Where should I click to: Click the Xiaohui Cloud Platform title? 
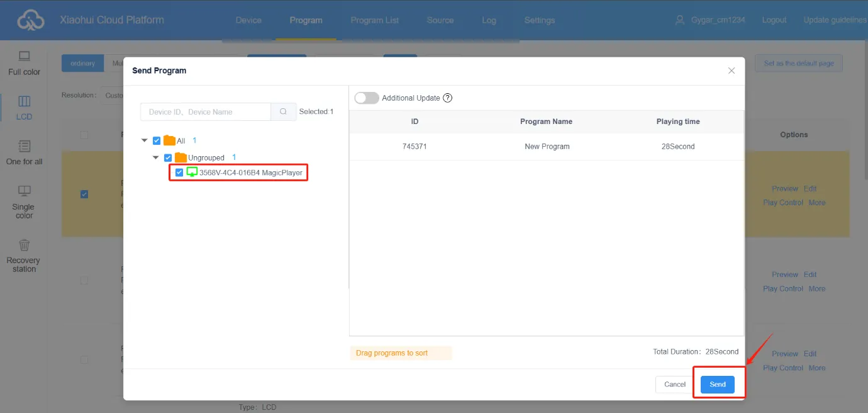pos(112,20)
